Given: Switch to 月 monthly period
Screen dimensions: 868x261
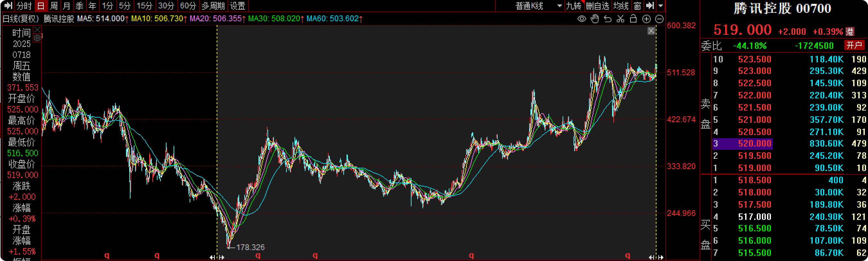Looking at the screenshot, I should [66, 6].
